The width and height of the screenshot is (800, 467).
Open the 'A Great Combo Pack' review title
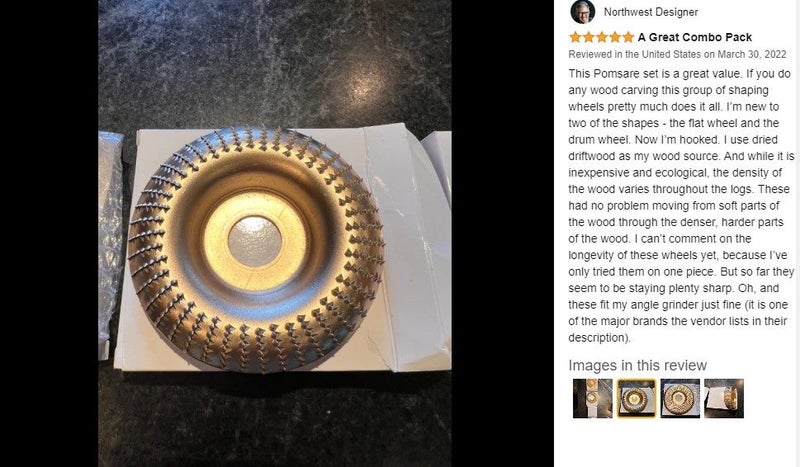(x=695, y=37)
